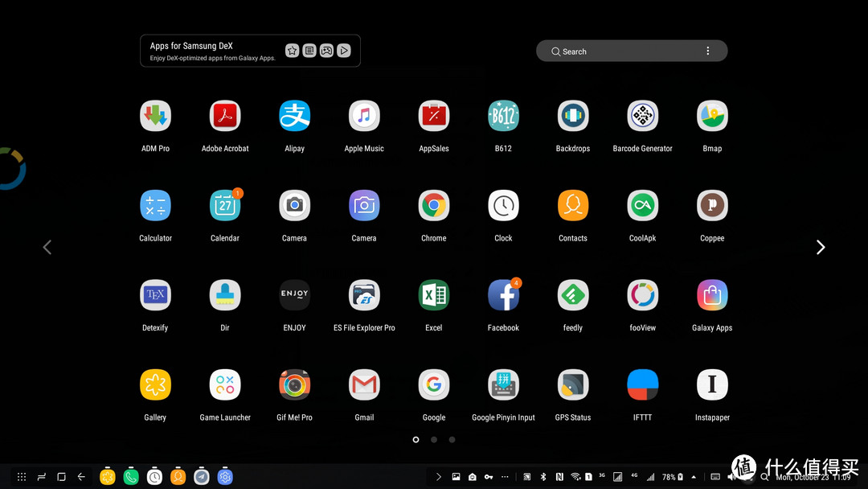
Task: Open Instapaper
Action: point(712,384)
